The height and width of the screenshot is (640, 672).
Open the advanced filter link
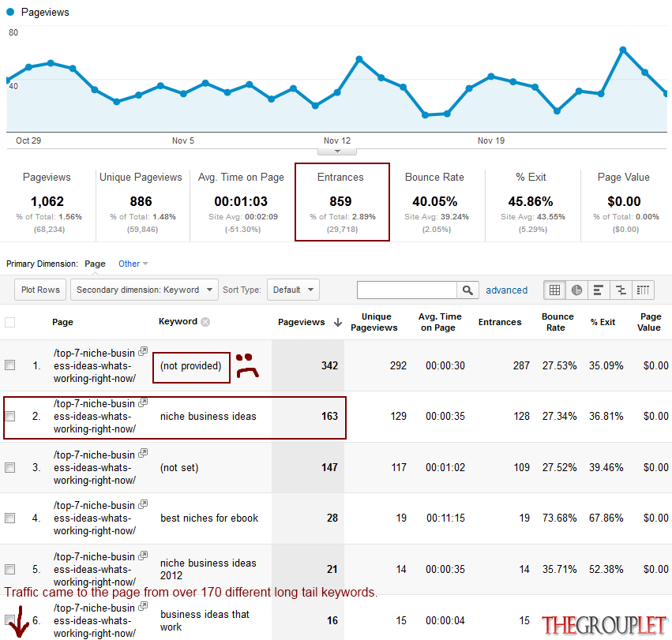[507, 290]
